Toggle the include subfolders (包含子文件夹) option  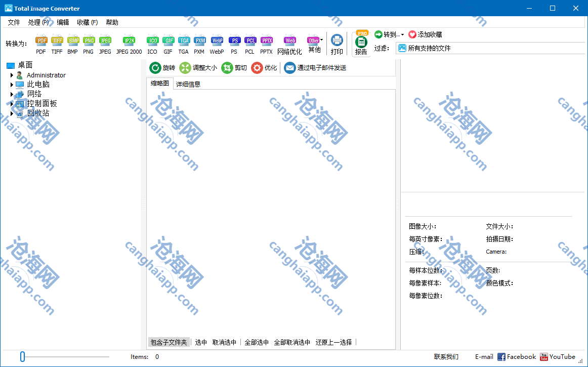point(169,342)
